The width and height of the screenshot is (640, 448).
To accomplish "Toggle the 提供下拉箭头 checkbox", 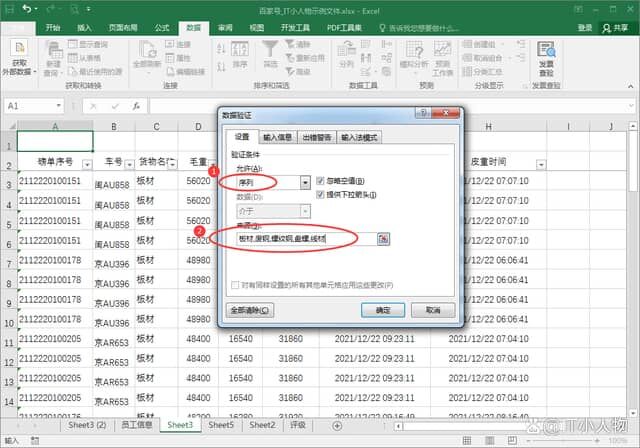I will [320, 192].
